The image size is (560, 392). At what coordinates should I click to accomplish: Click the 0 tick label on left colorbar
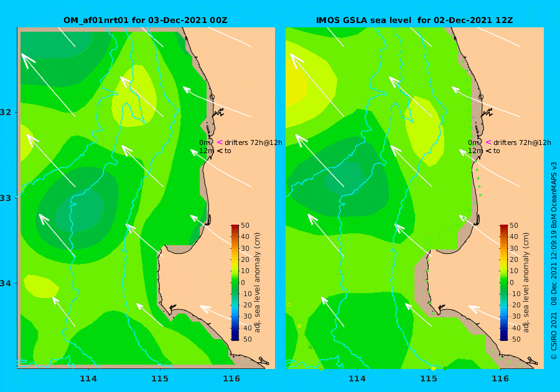[243, 282]
